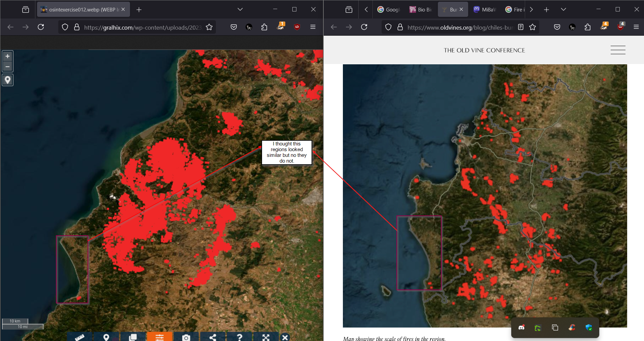644x341 pixels.
Task: Take a map snapshot with camera icon
Action: (186, 337)
